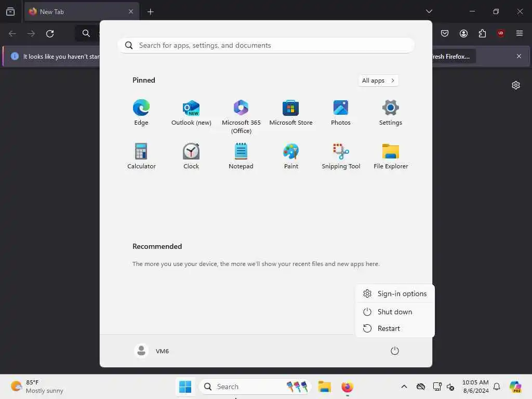Open File Explorer from the taskbar
Screen dimensions: 532x399
pos(324,387)
